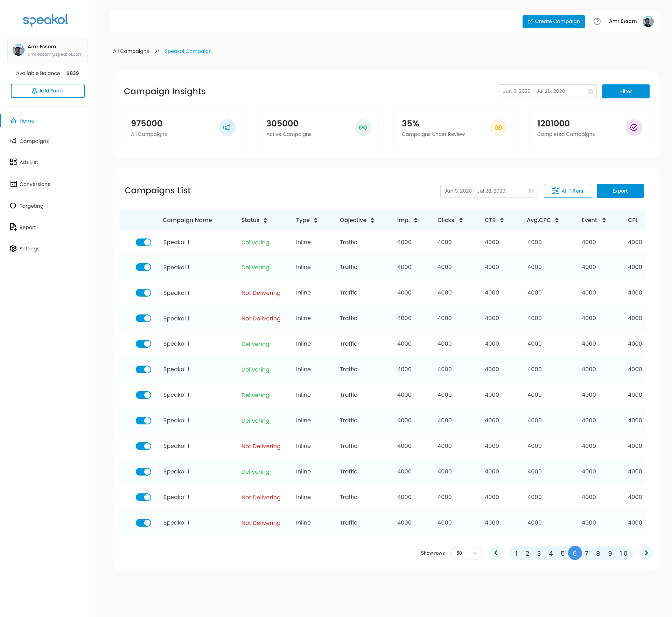The height and width of the screenshot is (617, 672).
Task: Sort table by Type column
Action: point(316,220)
